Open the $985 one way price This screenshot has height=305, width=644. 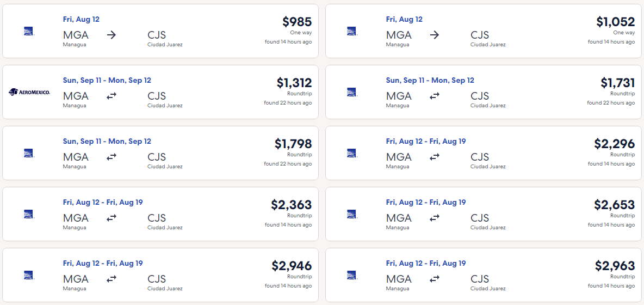click(x=297, y=22)
